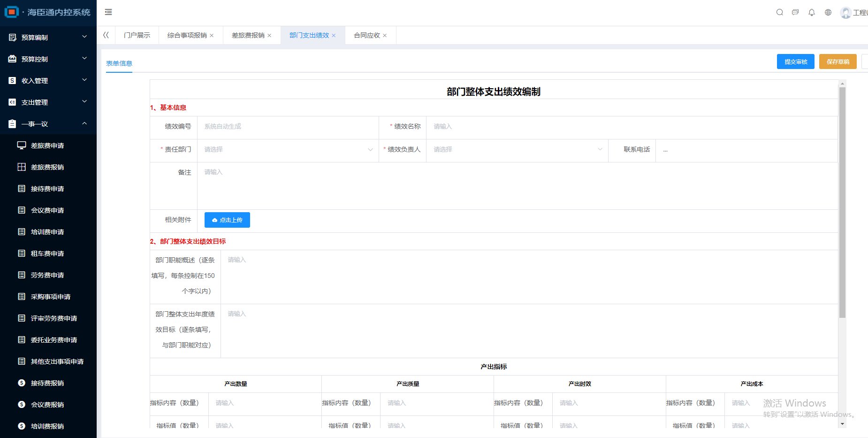
Task: Switch language using the globe icon
Action: click(828, 12)
